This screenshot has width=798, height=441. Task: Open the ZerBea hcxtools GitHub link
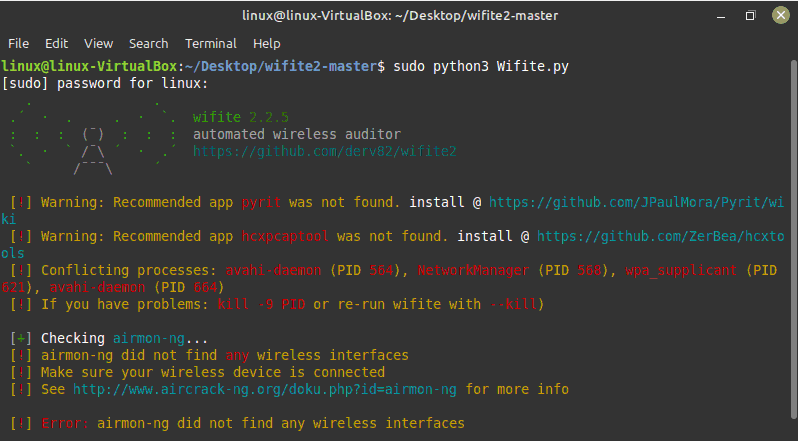point(661,237)
